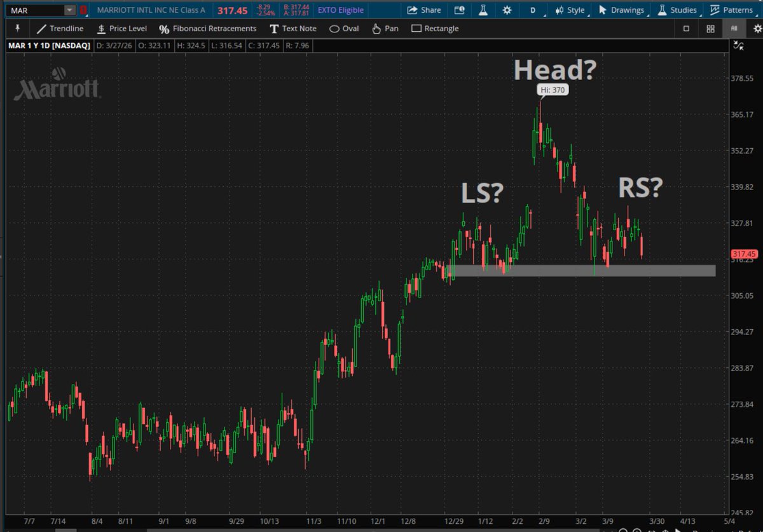Screen dimensions: 763x532
Task: Click the 12/29 date on the time axis
Action: pos(454,520)
